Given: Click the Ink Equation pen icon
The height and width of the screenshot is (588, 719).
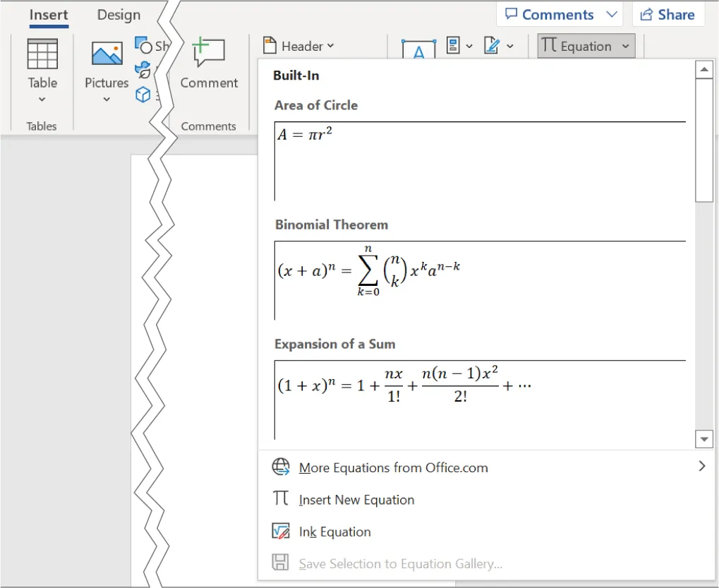Looking at the screenshot, I should point(280,531).
